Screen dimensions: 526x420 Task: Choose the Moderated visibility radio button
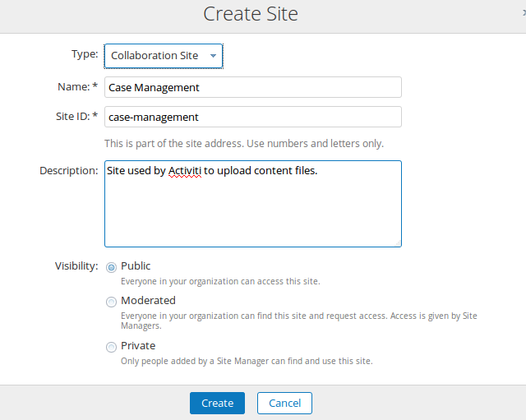tap(111, 302)
